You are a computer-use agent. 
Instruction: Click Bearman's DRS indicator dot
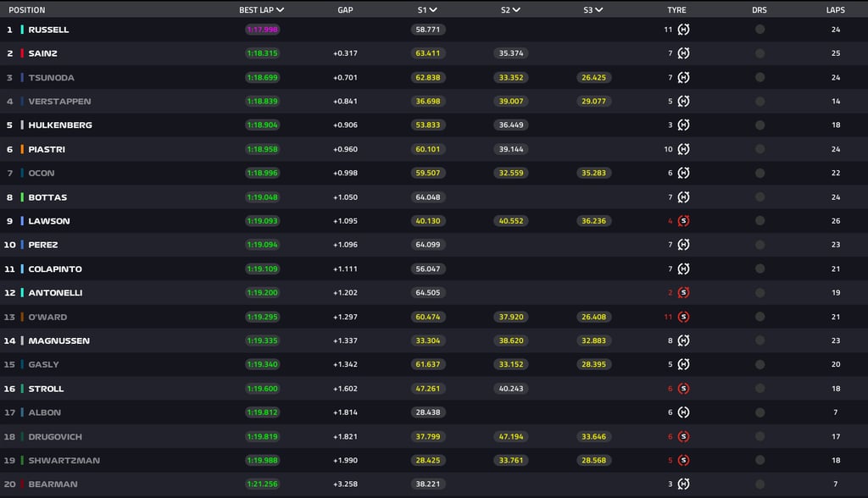(x=760, y=484)
